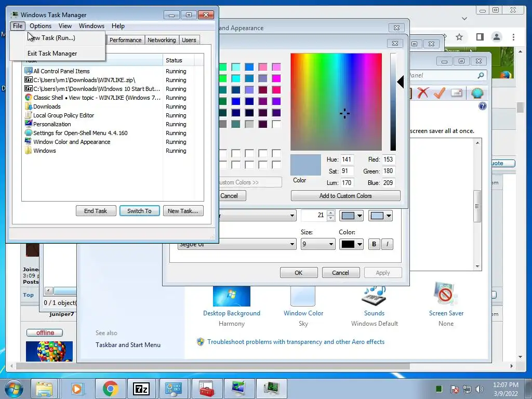Click the card toolbar icon beside checkmark
The width and height of the screenshot is (532, 399).
tap(457, 92)
